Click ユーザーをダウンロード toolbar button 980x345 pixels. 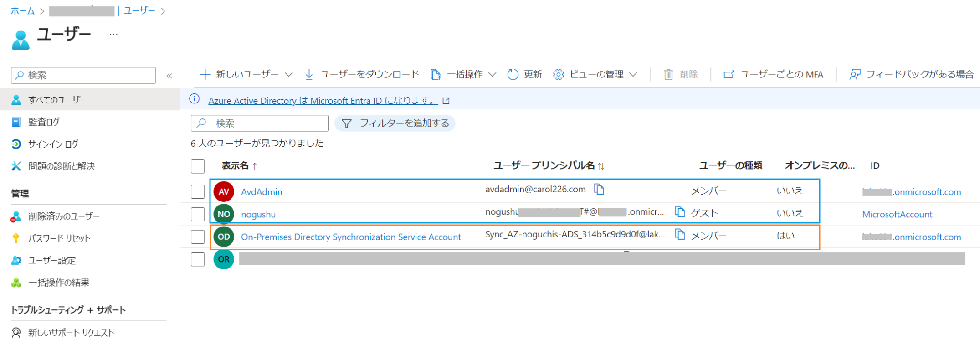[x=362, y=74]
